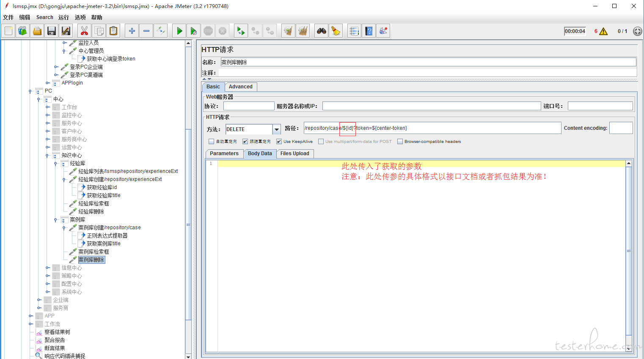Click the Stop test icon
Screen dimensions: 644x359
coord(208,31)
